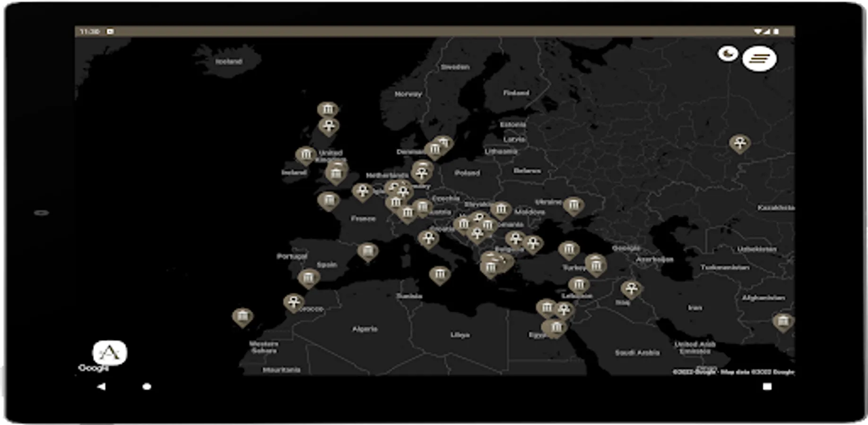Screen dimensions: 868x425
Task: Tap the museum marker in northeastern Spain
Action: coord(367,252)
